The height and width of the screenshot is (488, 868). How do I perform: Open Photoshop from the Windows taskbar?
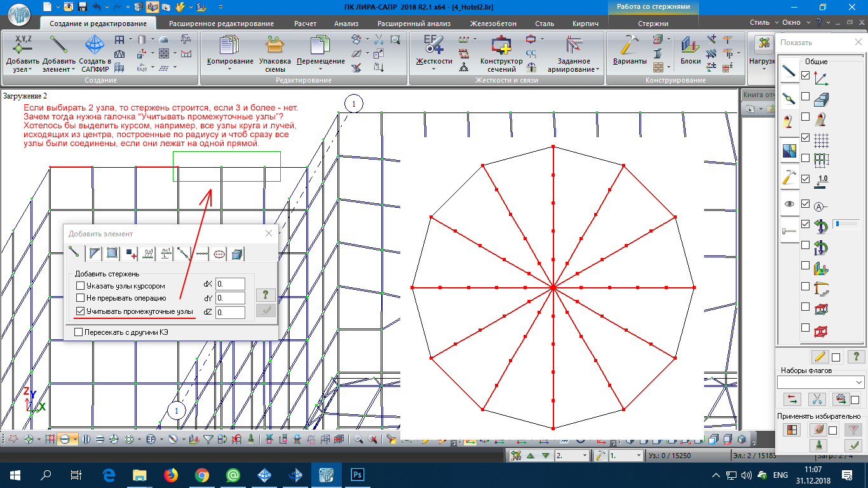(357, 475)
